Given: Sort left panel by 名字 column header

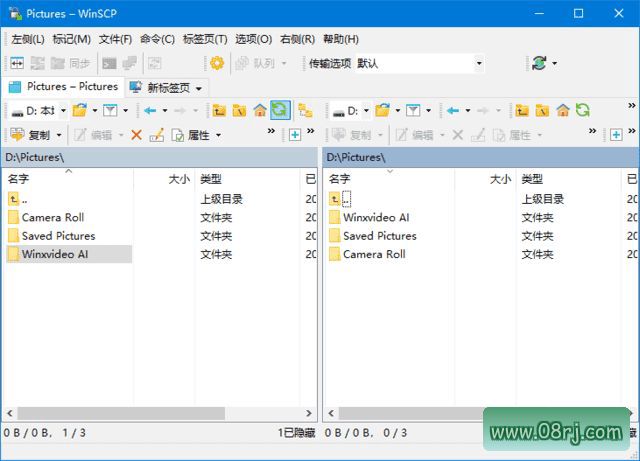Looking at the screenshot, I should tap(69, 178).
